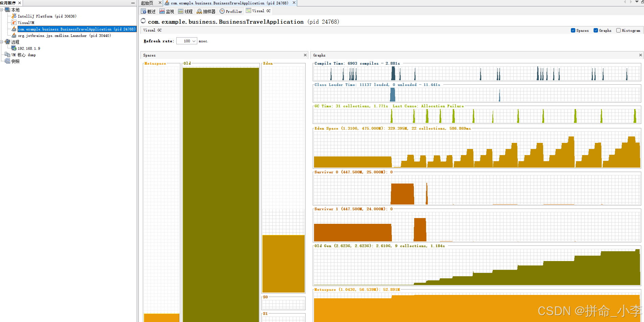Select the VM 核心 dump icon
The width and height of the screenshot is (644, 322).
point(7,55)
